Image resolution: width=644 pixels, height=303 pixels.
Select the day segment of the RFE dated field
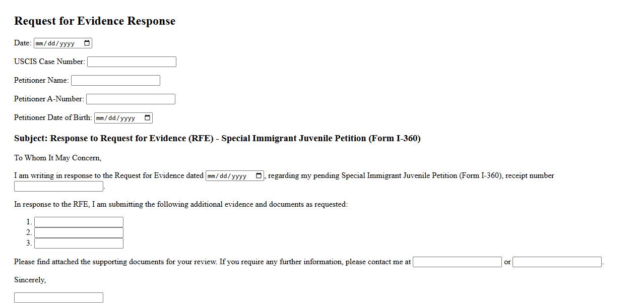click(x=224, y=176)
